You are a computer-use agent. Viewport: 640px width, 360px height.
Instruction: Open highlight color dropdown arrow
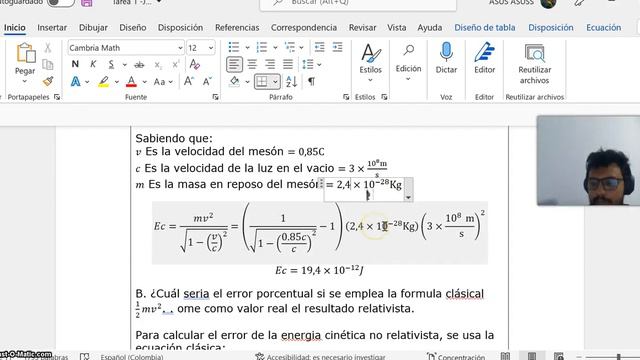click(117, 82)
